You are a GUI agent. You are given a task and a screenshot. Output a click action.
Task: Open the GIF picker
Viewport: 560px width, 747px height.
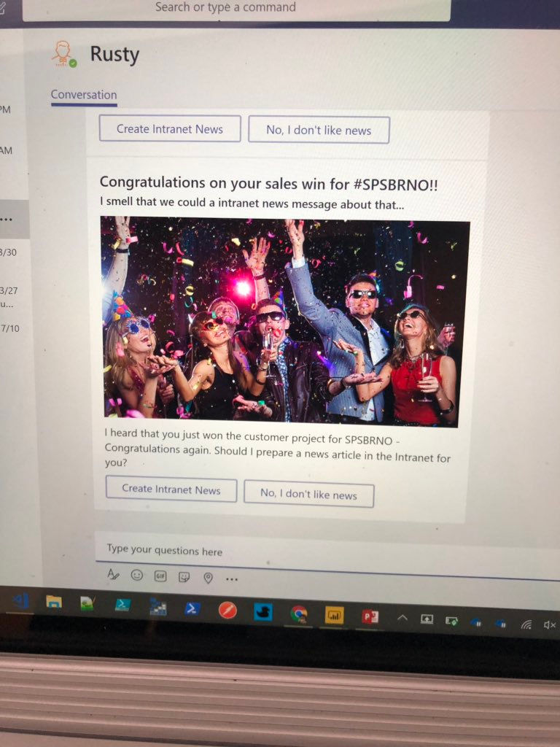tap(160, 576)
